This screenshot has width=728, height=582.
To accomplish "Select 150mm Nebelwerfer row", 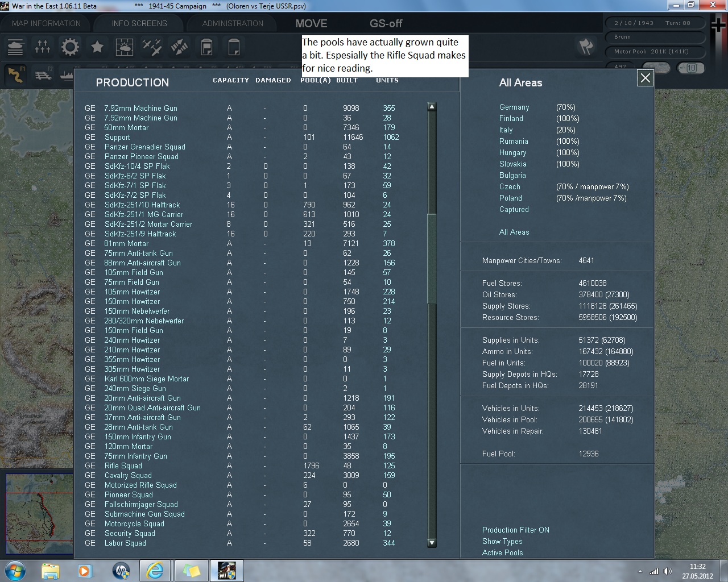I will pyautogui.click(x=241, y=311).
